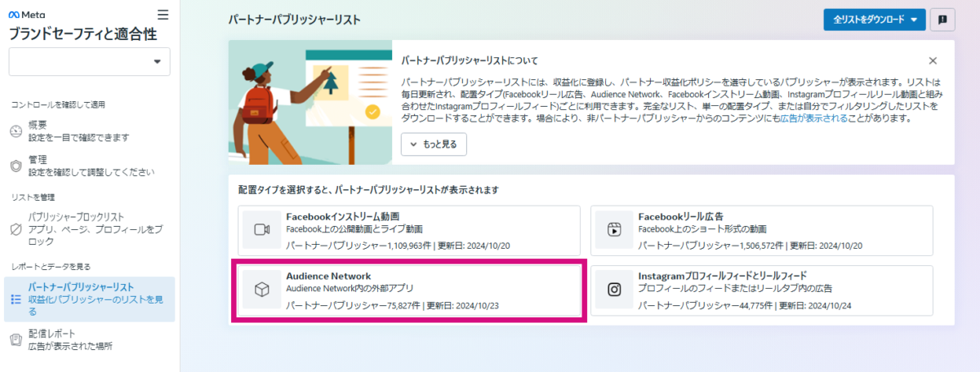Click the Audience Network内の外部アプリ description

tap(350, 289)
